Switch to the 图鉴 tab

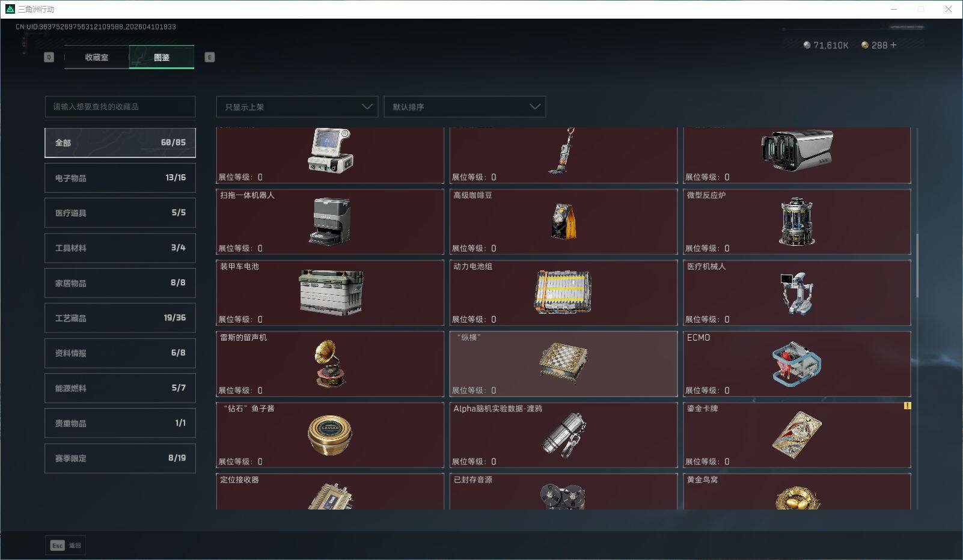162,57
